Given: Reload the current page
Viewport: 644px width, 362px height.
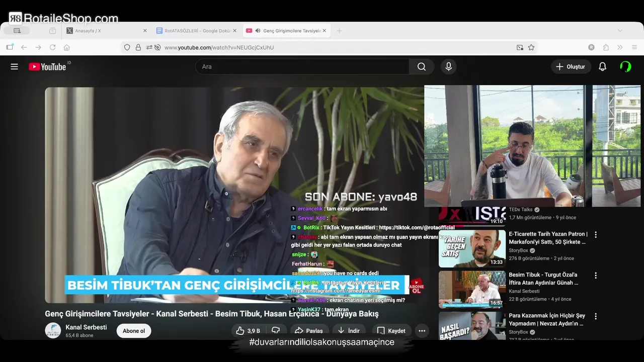Looking at the screenshot, I should [52, 47].
